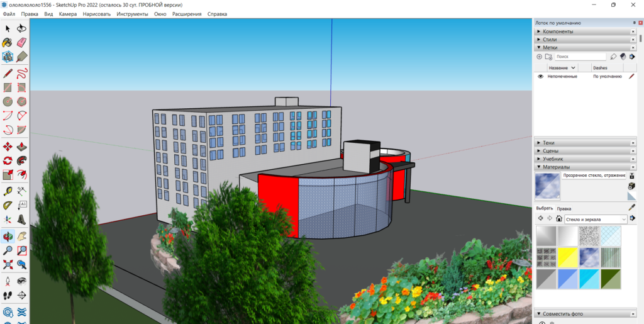Choose the Zoom magnifier tool
The width and height of the screenshot is (644, 324).
[8, 250]
